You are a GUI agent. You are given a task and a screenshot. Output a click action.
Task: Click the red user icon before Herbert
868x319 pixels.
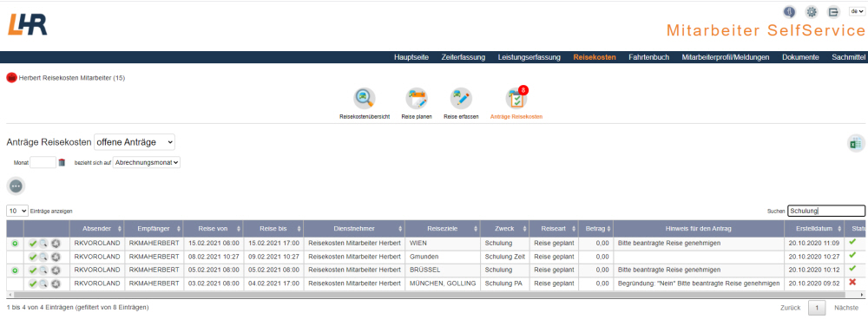(11, 78)
